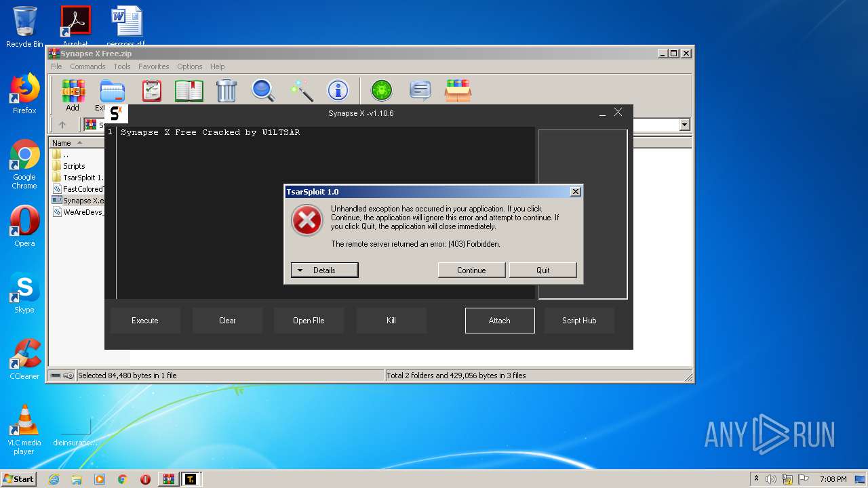Image resolution: width=868 pixels, height=488 pixels.
Task: Click the up-one-level arrow in WinRAR
Action: click(x=62, y=125)
